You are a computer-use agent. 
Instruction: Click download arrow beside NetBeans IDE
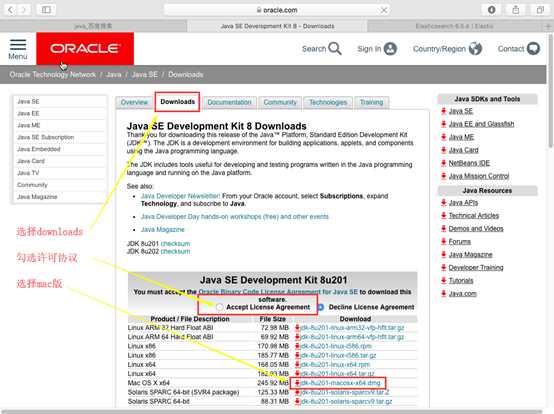(443, 163)
